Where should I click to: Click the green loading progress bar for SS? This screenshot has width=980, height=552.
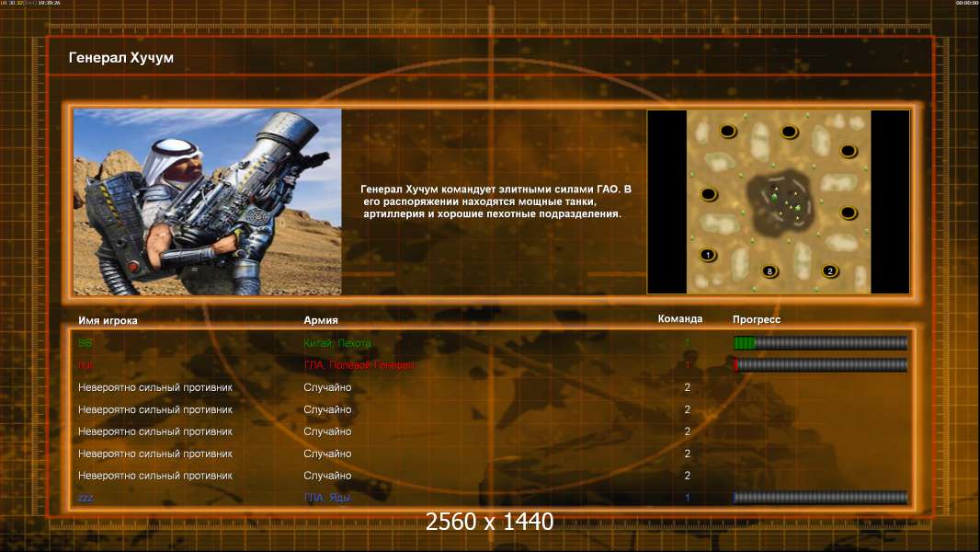pyautogui.click(x=820, y=342)
